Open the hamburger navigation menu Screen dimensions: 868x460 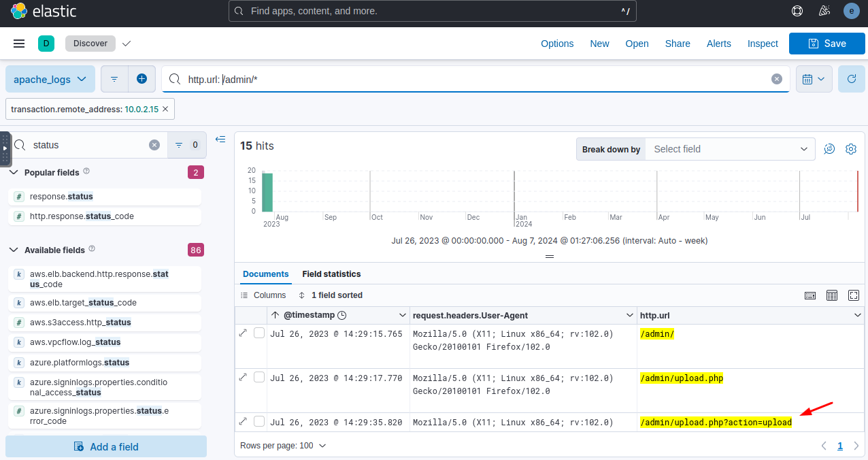pyautogui.click(x=19, y=44)
